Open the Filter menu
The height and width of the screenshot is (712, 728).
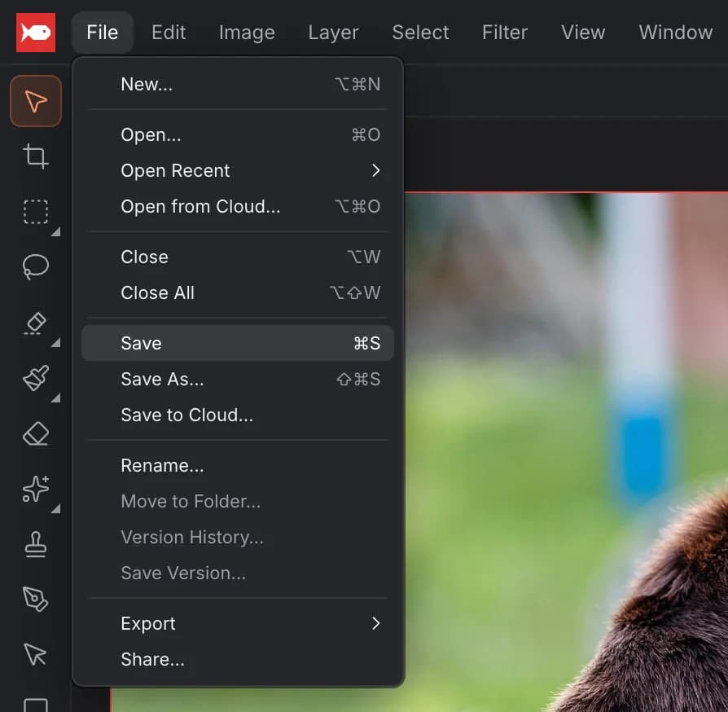[x=505, y=33]
